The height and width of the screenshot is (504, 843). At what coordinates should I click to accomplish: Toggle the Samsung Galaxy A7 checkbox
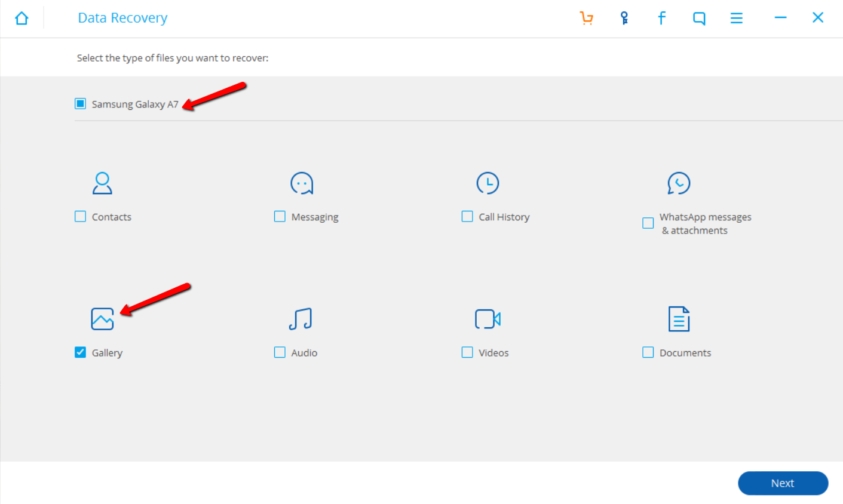(x=81, y=104)
